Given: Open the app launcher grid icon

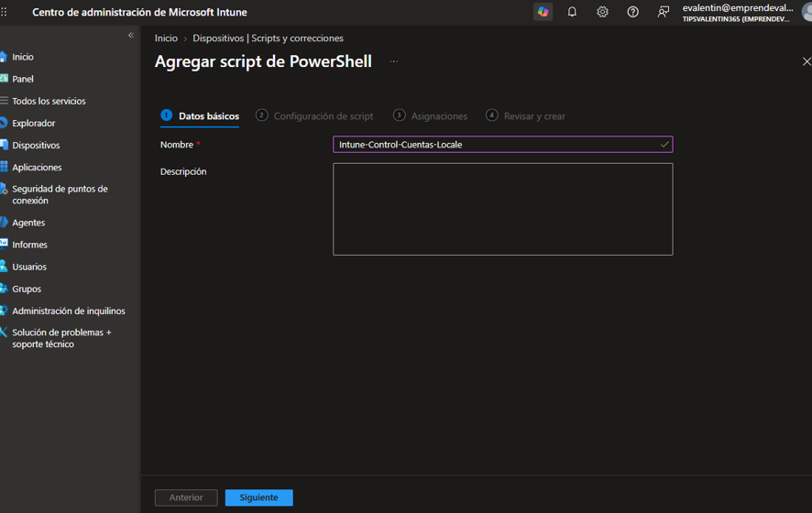Looking at the screenshot, I should [4, 12].
